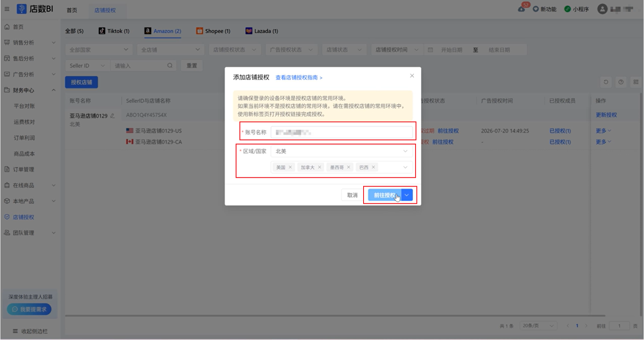644x340 pixels.
Task: Open 查看店铺授权指南 link
Action: click(299, 78)
